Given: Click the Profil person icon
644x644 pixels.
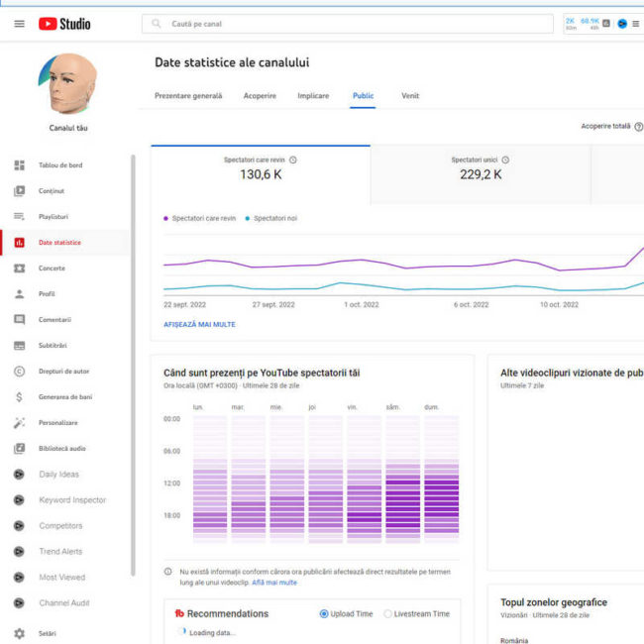Looking at the screenshot, I should [19, 294].
